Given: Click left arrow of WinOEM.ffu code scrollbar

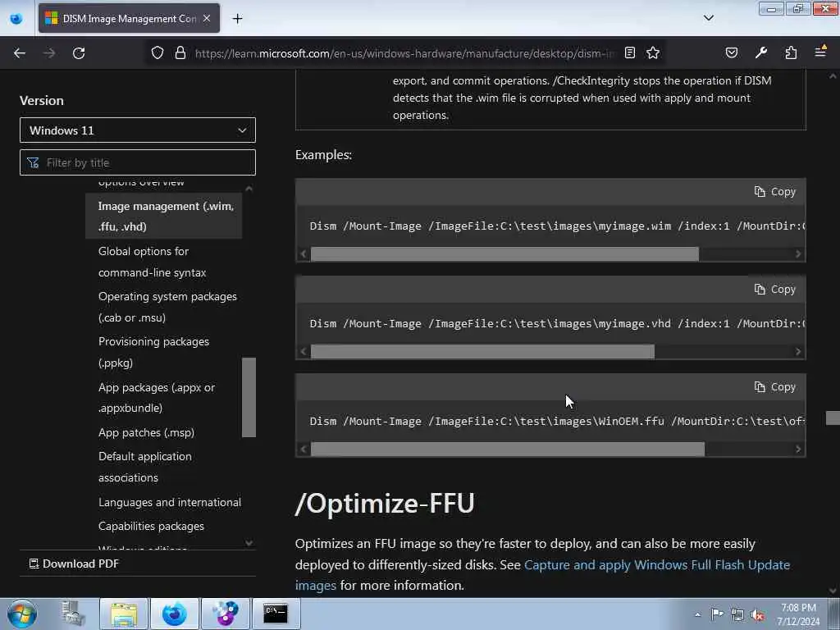Looking at the screenshot, I should coord(304,449).
